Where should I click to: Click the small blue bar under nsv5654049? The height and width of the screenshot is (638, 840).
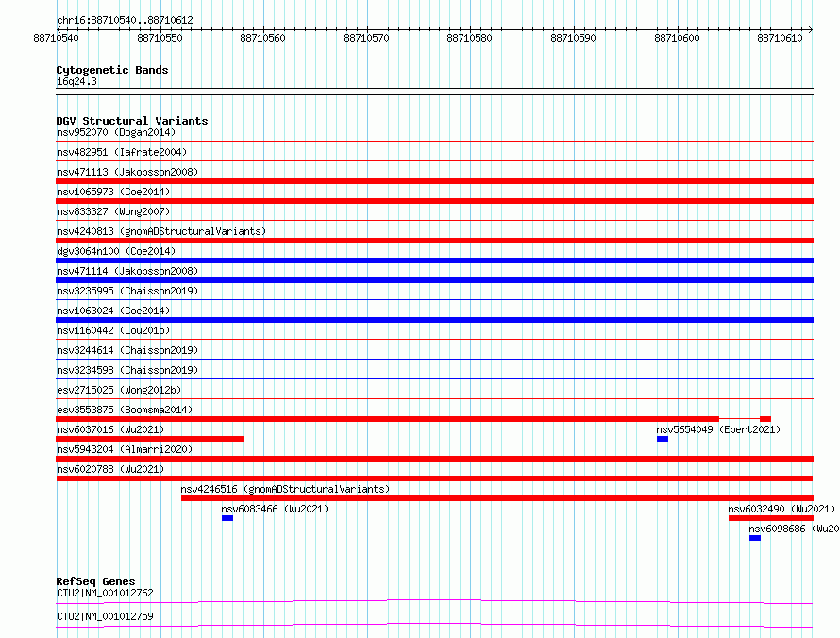[x=663, y=439]
